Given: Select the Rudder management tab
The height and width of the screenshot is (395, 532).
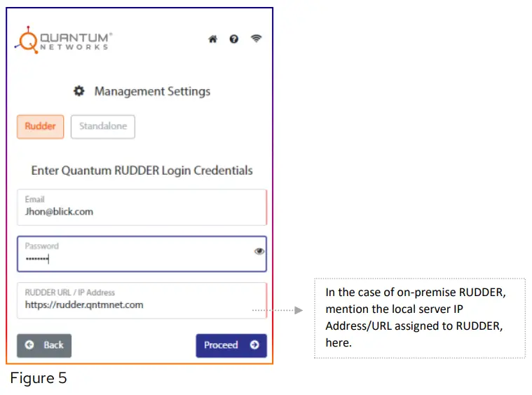Looking at the screenshot, I should tap(41, 127).
